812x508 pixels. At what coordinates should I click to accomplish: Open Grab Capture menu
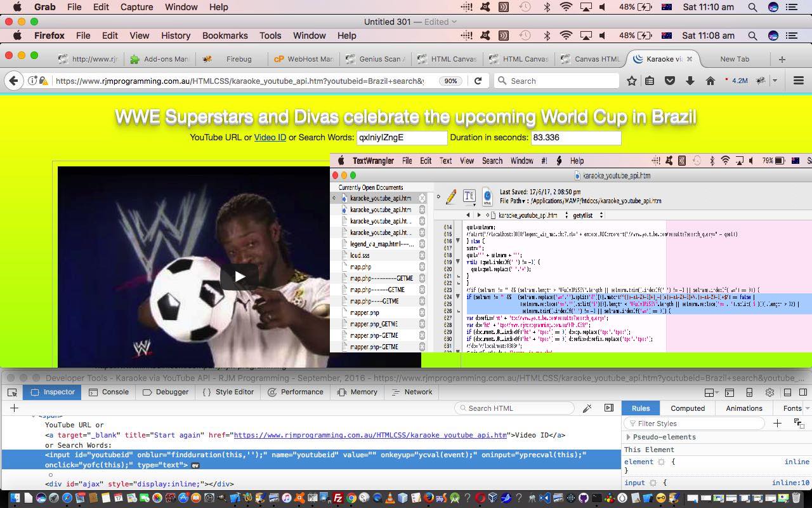[136, 7]
